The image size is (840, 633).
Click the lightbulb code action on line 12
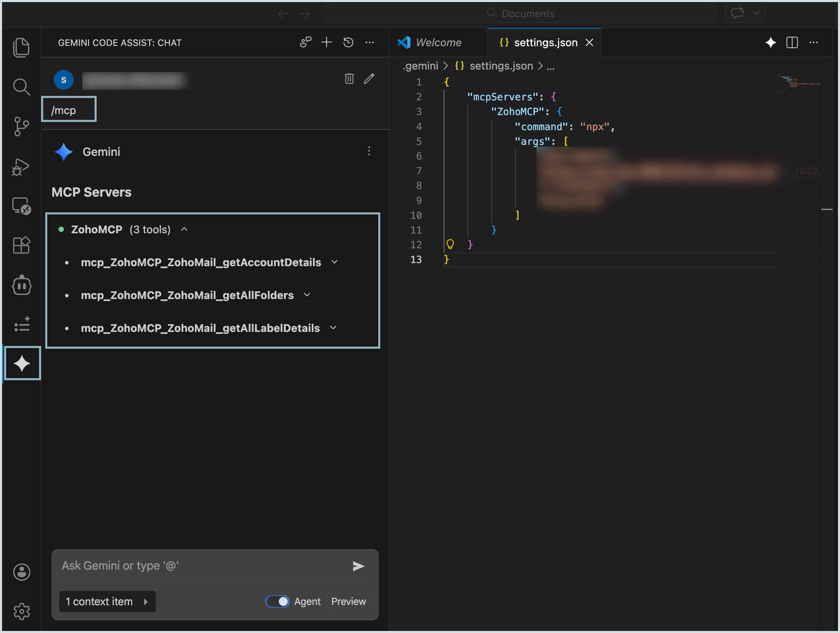pyautogui.click(x=450, y=244)
